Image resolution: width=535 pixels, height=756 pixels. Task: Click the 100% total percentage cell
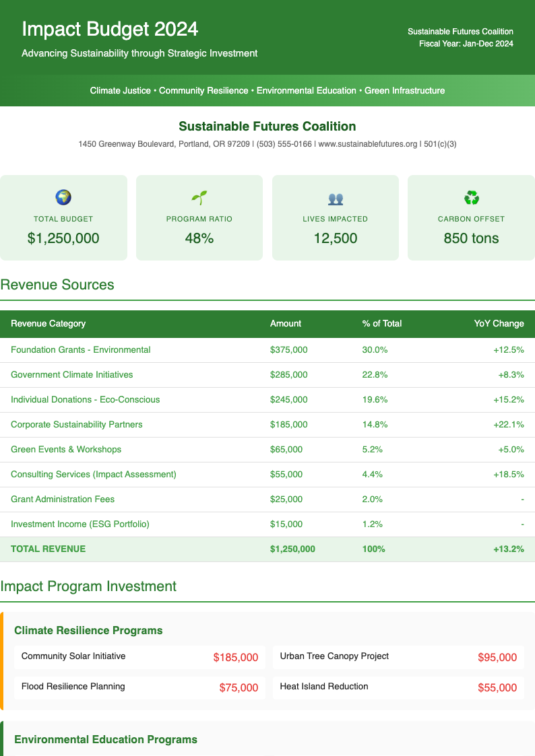tap(374, 549)
